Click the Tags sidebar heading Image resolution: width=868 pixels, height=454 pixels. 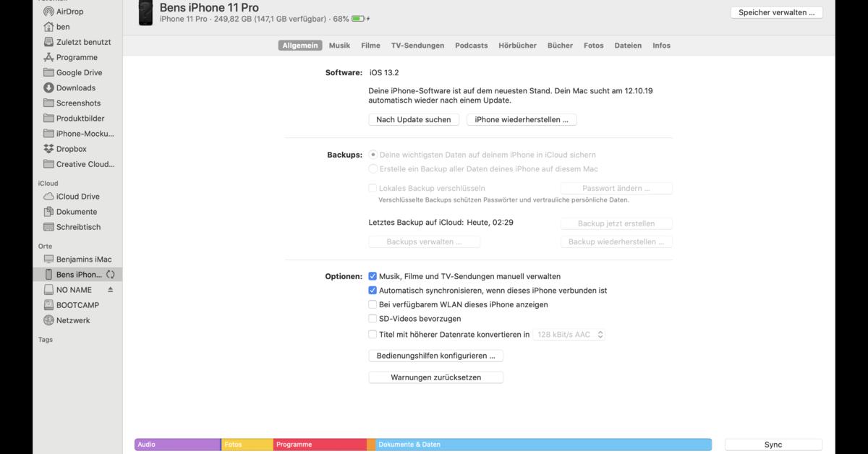[46, 340]
